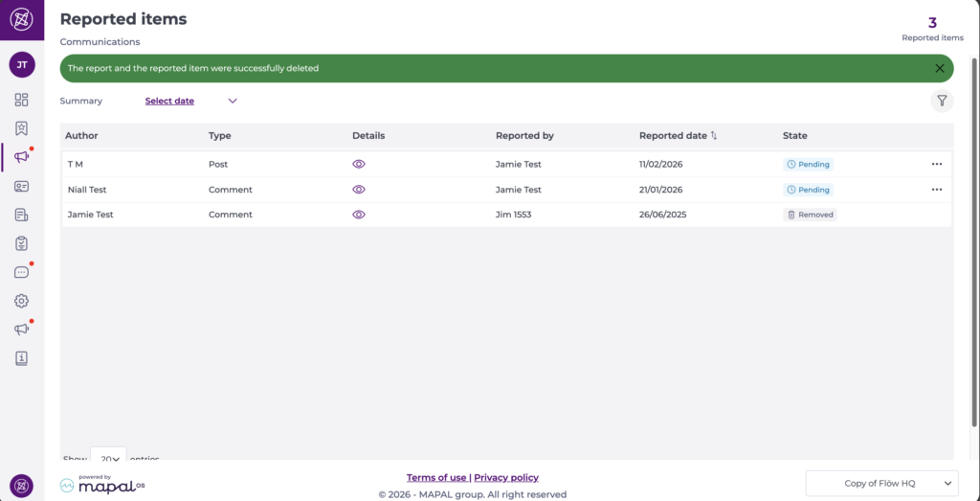
Task: Open the ID card sidebar icon
Action: tap(21, 186)
